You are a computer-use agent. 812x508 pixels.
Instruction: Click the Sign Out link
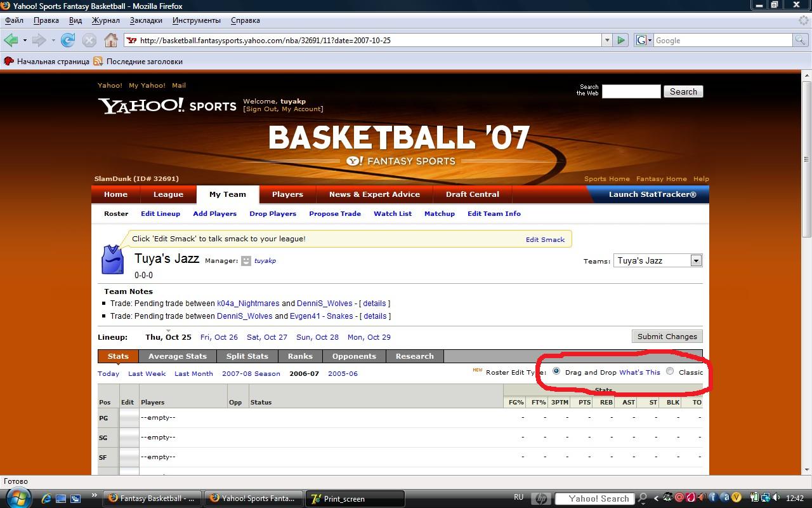click(261, 109)
